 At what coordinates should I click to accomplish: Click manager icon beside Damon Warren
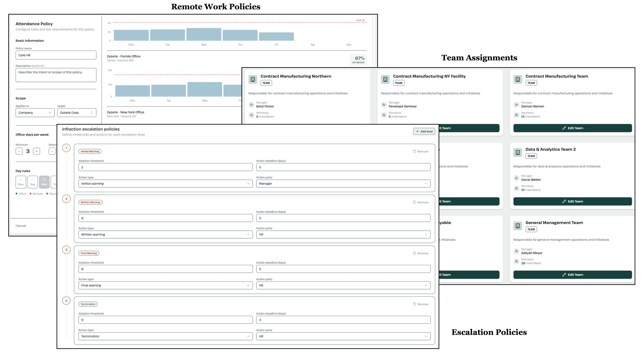point(517,104)
